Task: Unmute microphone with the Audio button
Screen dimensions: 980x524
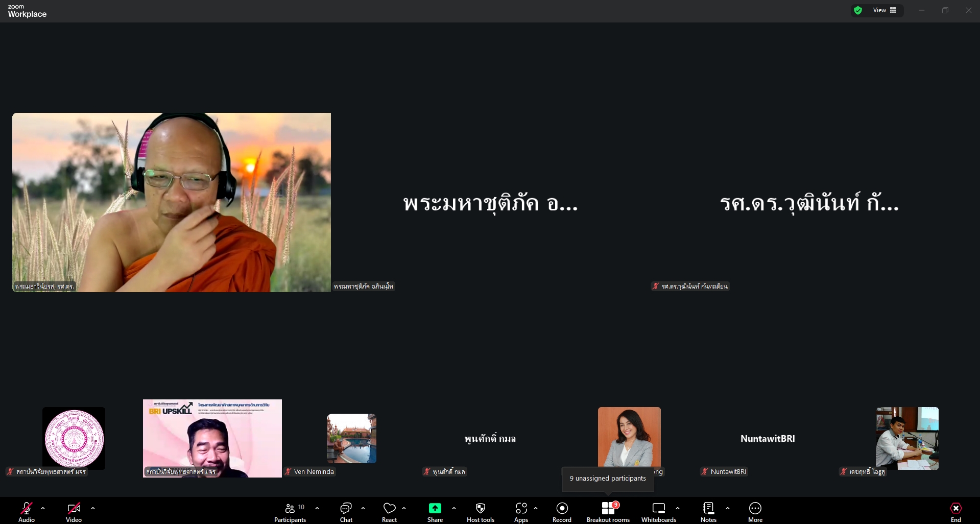Action: pos(27,511)
